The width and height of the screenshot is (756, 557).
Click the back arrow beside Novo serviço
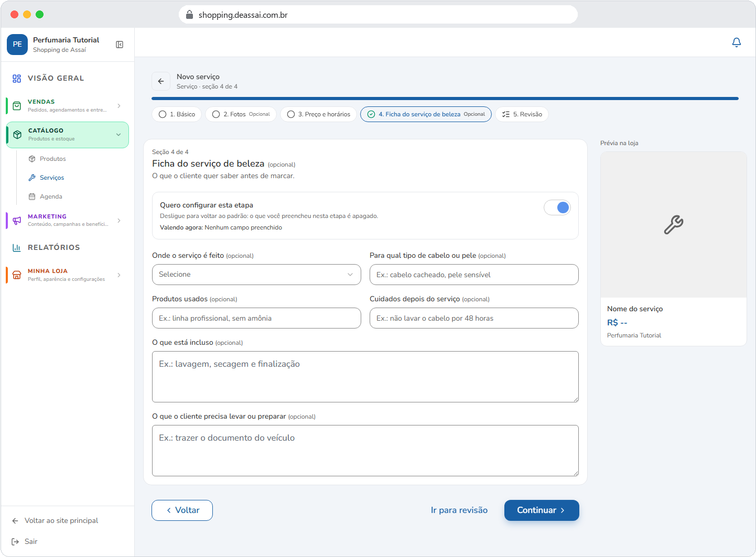(x=161, y=81)
